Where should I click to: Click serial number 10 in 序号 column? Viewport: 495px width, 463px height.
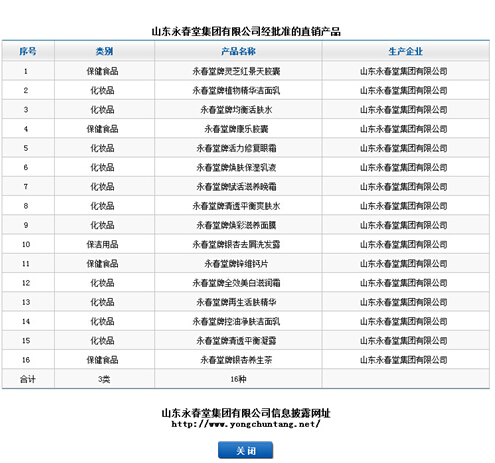click(x=26, y=244)
